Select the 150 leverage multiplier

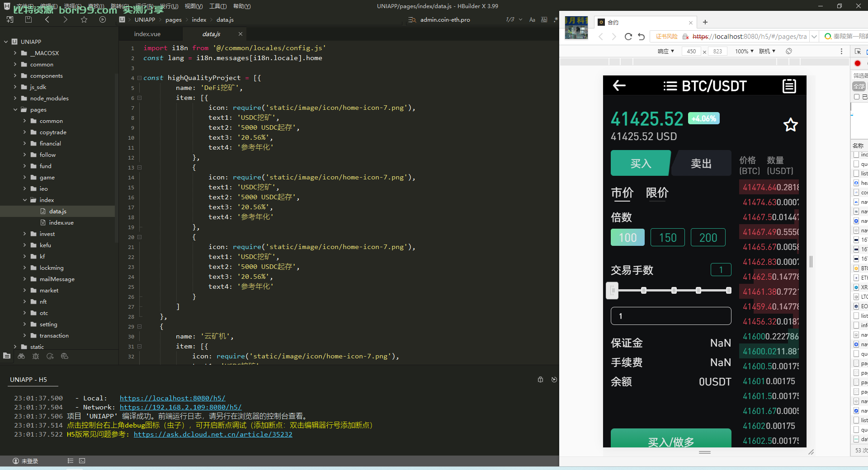(668, 237)
